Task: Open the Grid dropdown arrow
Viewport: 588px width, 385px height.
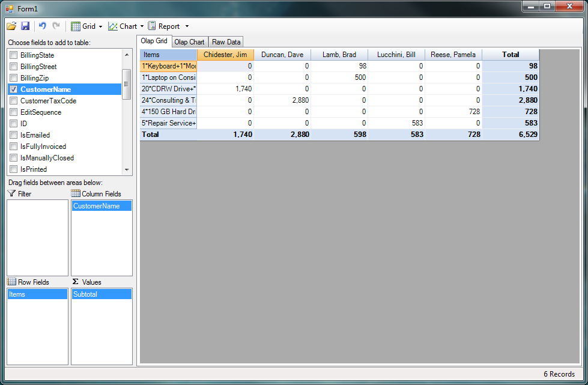Action: tap(100, 26)
